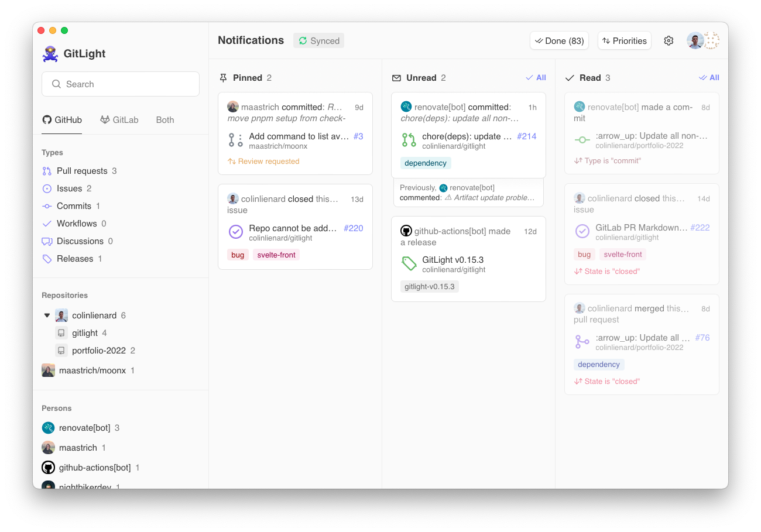Open issue link #220
This screenshot has width=761, height=532.
click(354, 228)
